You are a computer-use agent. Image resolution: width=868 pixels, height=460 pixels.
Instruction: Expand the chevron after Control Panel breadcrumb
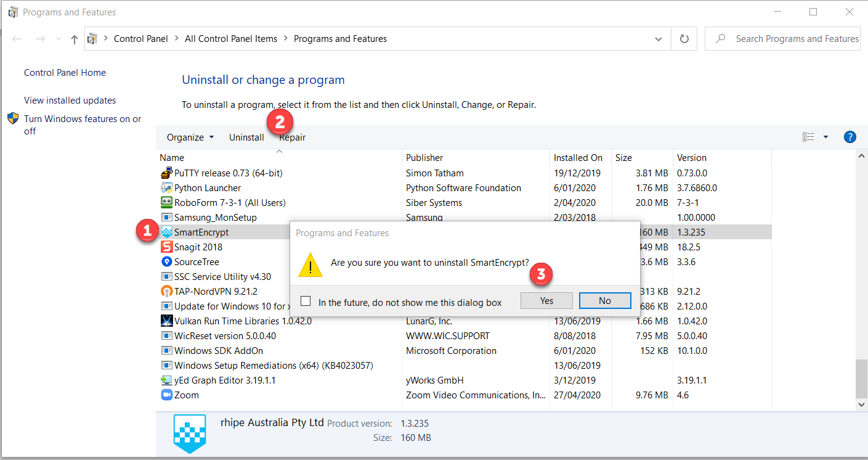pos(176,39)
